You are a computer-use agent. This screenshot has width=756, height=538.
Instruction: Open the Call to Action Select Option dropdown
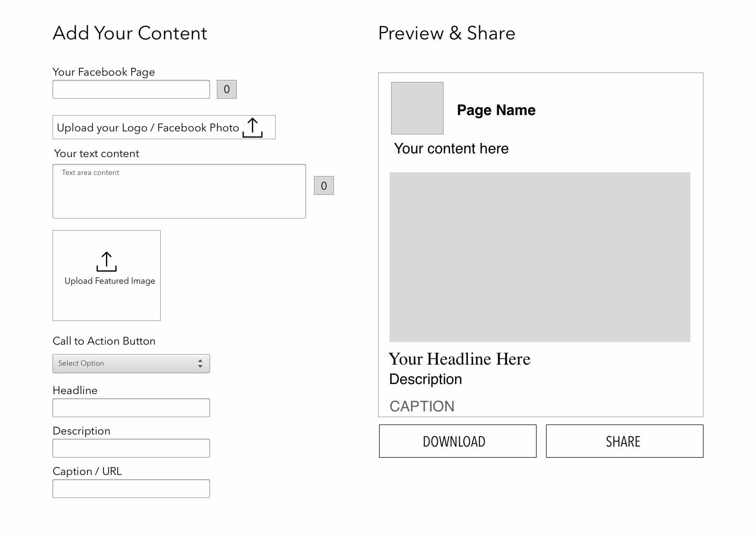pos(131,364)
